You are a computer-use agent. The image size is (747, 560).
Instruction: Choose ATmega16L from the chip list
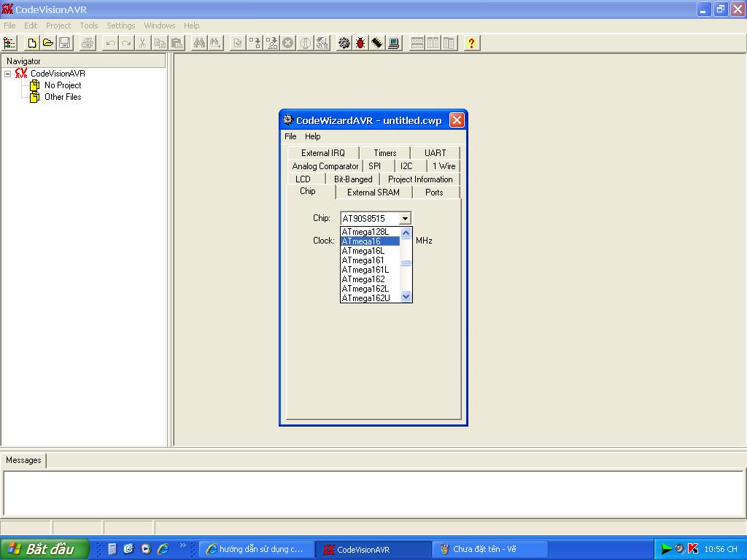click(370, 251)
